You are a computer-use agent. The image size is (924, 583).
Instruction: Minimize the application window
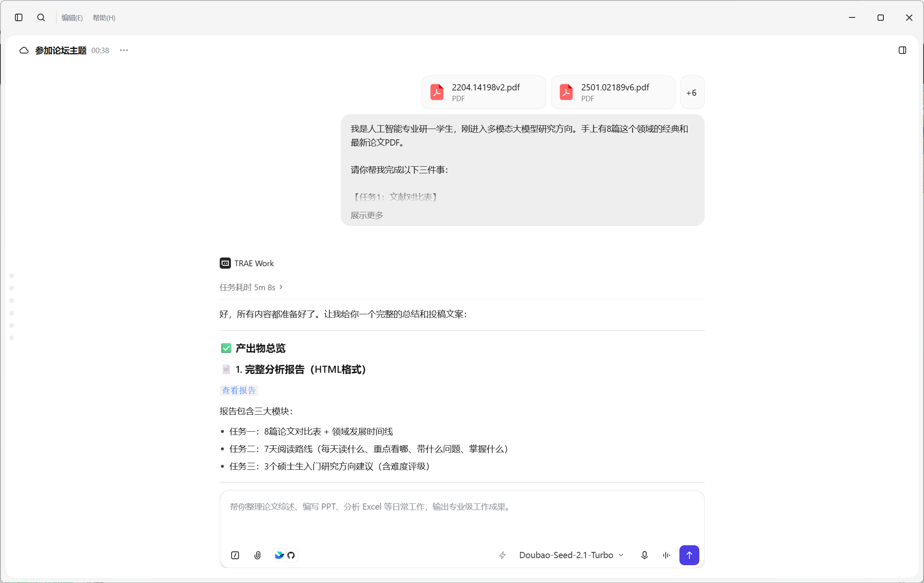coord(852,17)
